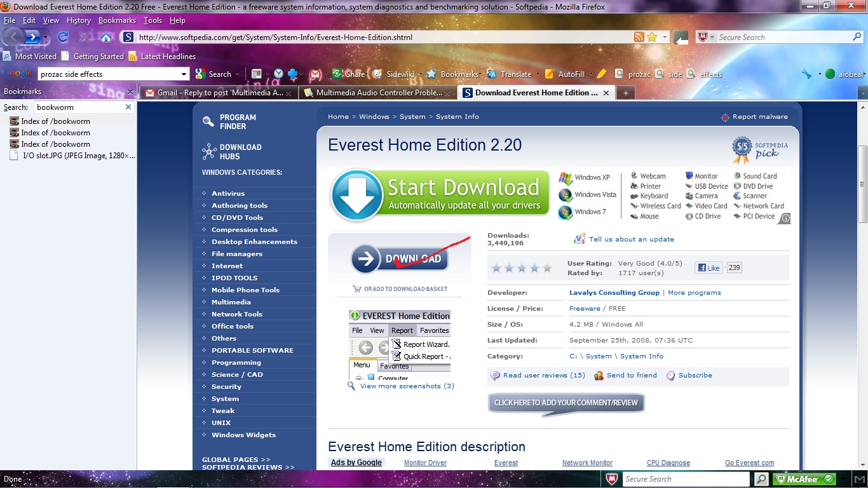Open Latest Headlines feed bookmark
Image resolution: width=868 pixels, height=488 pixels.
coord(161,56)
